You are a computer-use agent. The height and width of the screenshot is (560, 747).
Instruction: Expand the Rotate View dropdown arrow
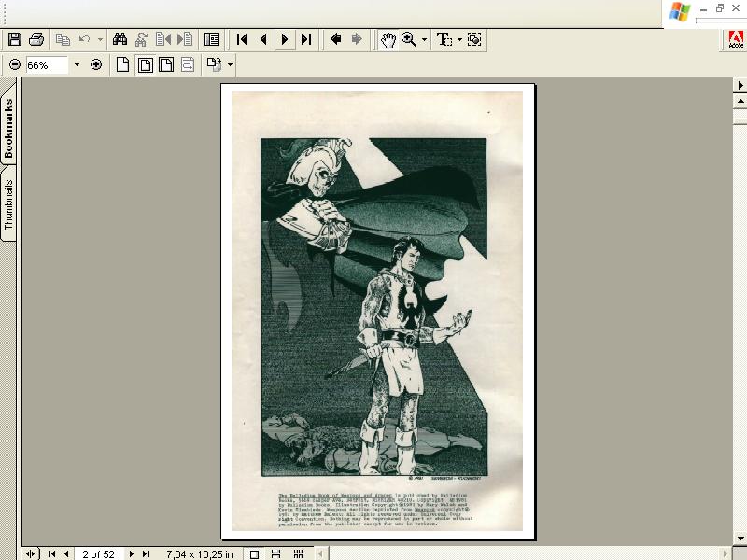[x=230, y=64]
